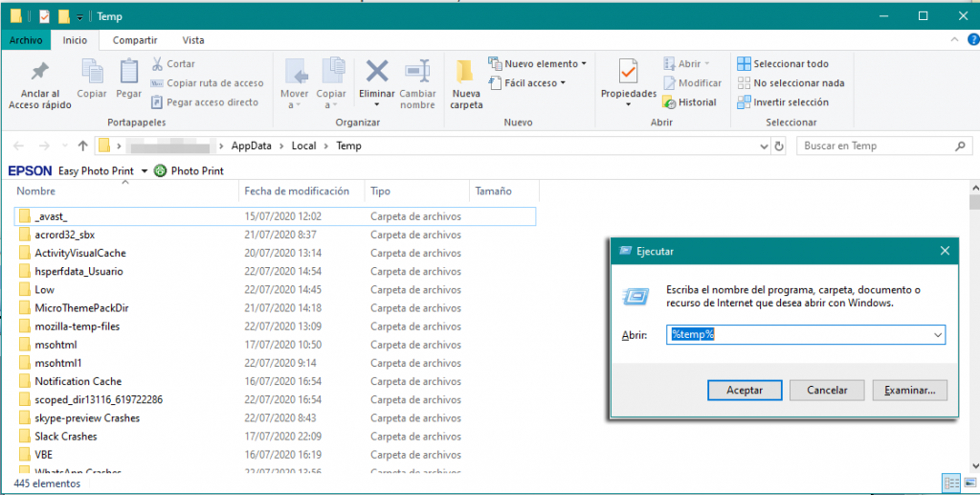Open the Compartir ribbon tab

coord(135,40)
